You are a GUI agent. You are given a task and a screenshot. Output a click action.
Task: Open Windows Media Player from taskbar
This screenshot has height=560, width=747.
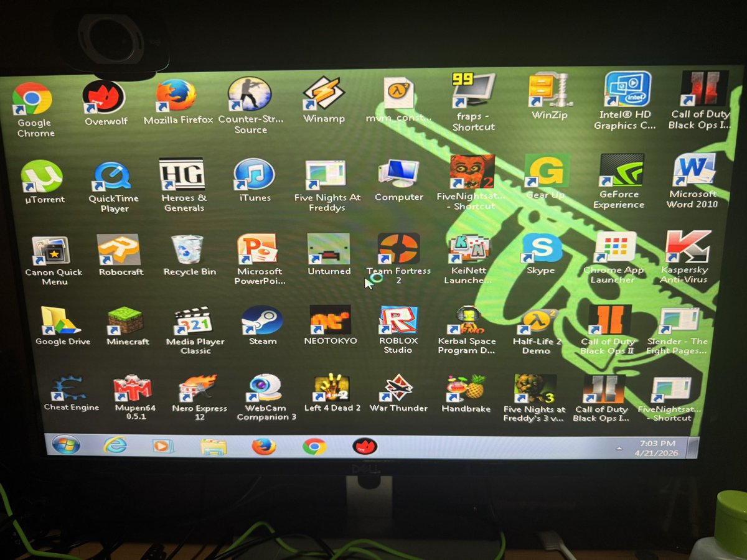coord(163,446)
